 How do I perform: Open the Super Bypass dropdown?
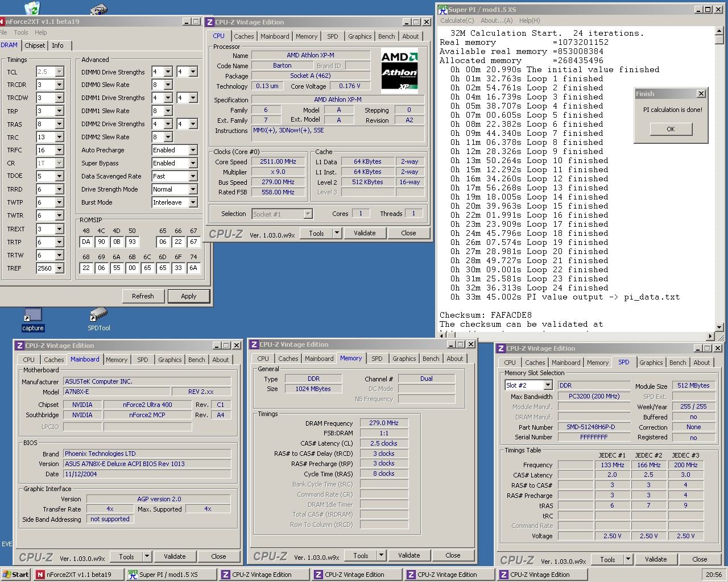pyautogui.click(x=193, y=163)
